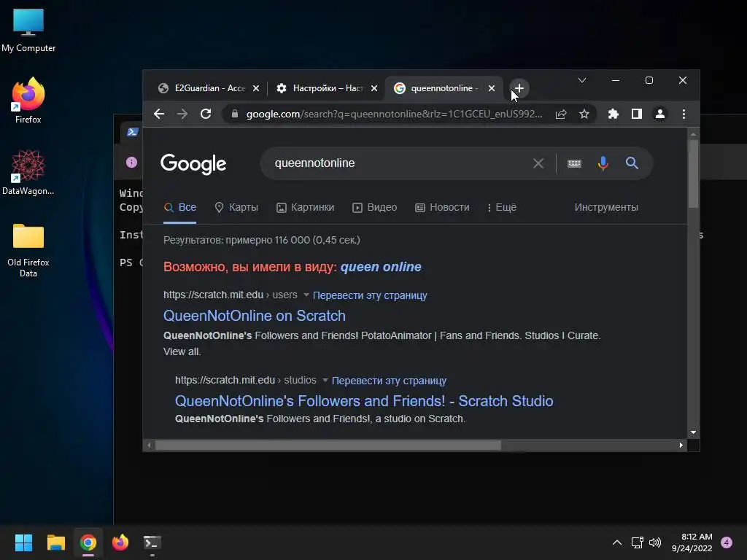Go back to previous page in Chrome
The image size is (747, 560).
[x=159, y=114]
